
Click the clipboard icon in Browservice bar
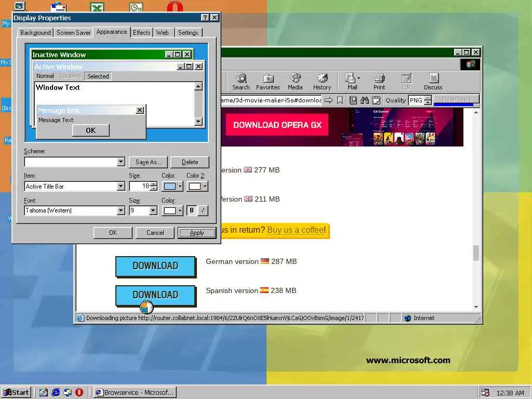[x=376, y=100]
